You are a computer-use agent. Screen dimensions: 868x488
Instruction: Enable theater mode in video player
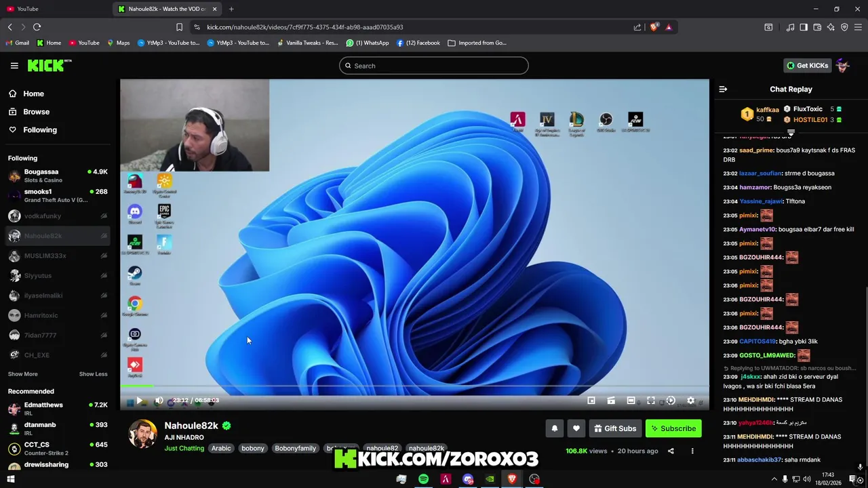(631, 401)
